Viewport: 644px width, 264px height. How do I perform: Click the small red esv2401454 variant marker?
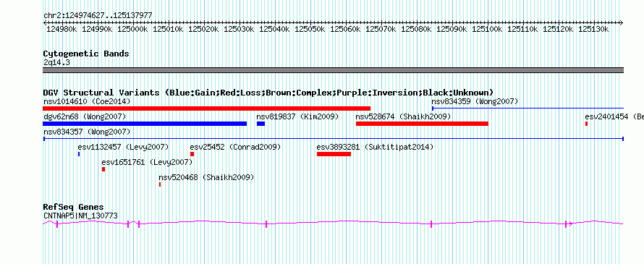pos(587,124)
